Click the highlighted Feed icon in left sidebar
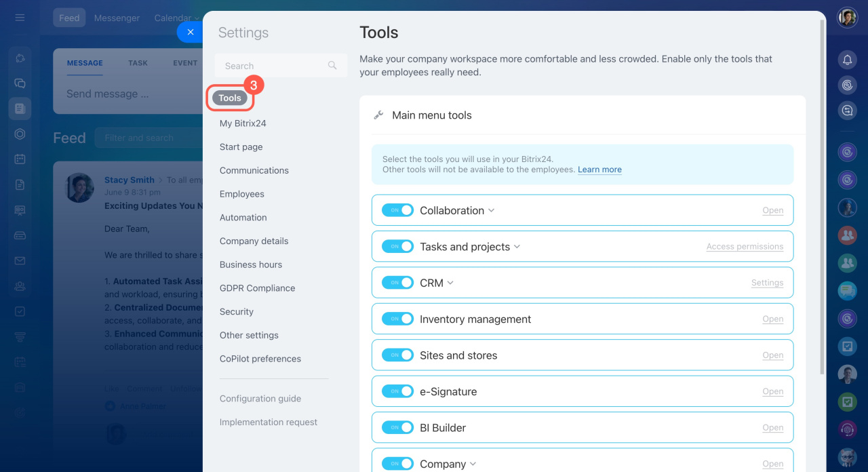868x472 pixels. 20,109
